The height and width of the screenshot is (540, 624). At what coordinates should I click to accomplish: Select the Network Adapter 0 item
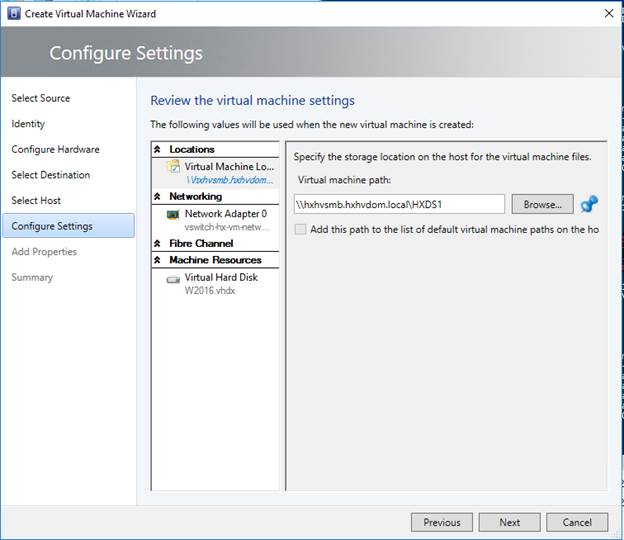click(215, 220)
